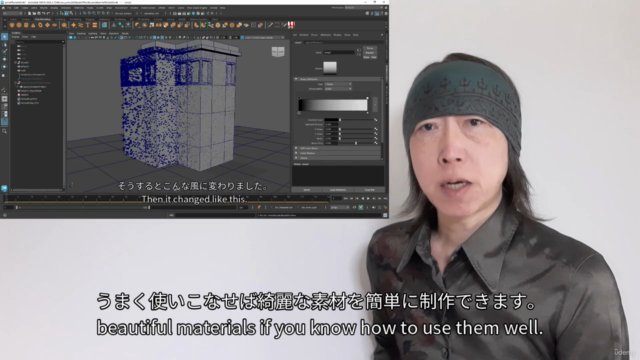Click the single-pane layout icon in toolbox
640x360 pixels.
[x=4, y=99]
